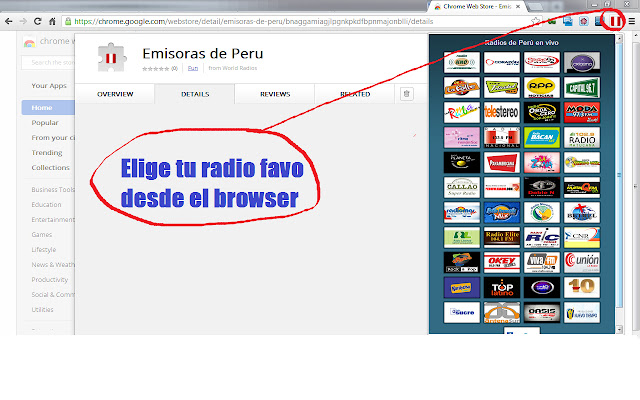This screenshot has height=400, width=640.
Task: Open the Education category
Action: 47,204
